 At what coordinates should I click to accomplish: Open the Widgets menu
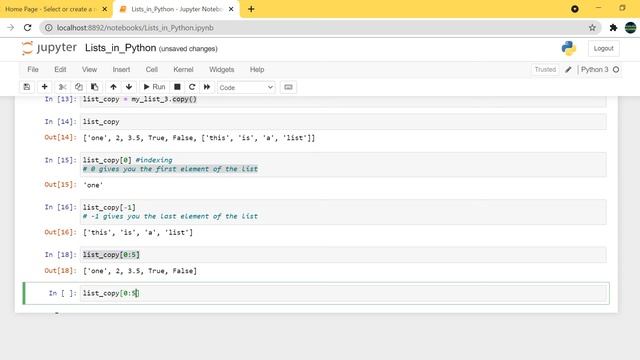tap(222, 69)
